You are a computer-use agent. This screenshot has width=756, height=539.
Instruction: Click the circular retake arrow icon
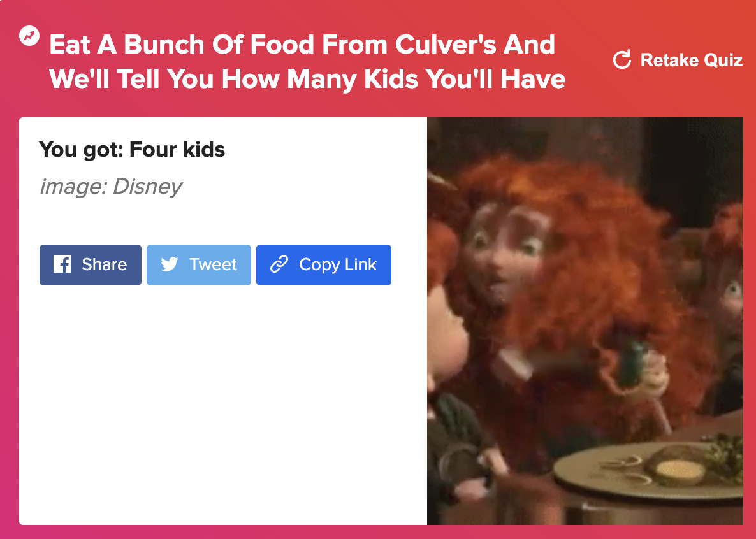click(622, 59)
